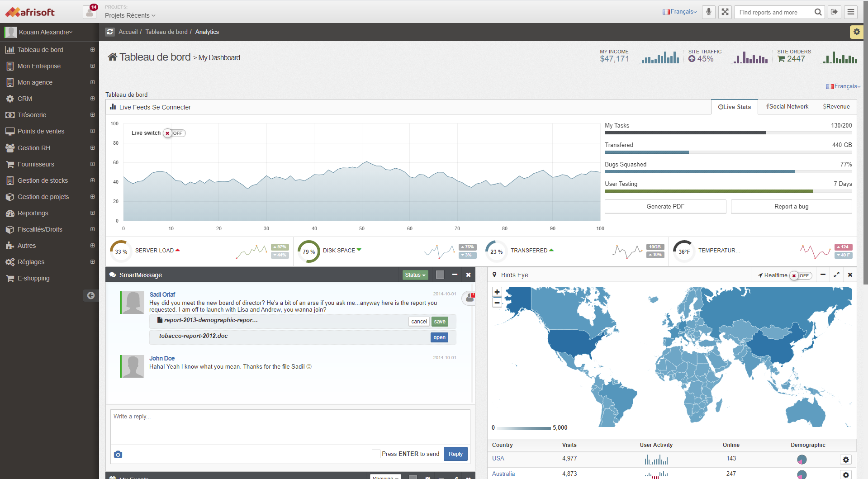Click the Write a reply text area
Image resolution: width=868 pixels, height=479 pixels.
tap(290, 427)
